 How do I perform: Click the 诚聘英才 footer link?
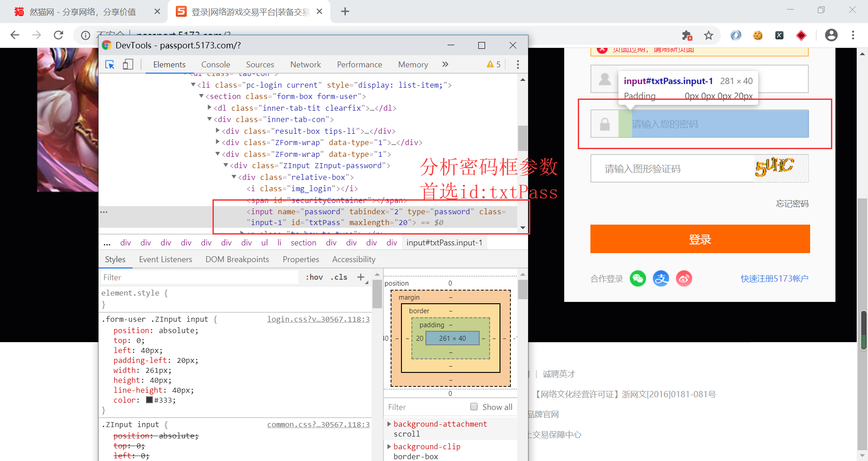tap(559, 374)
